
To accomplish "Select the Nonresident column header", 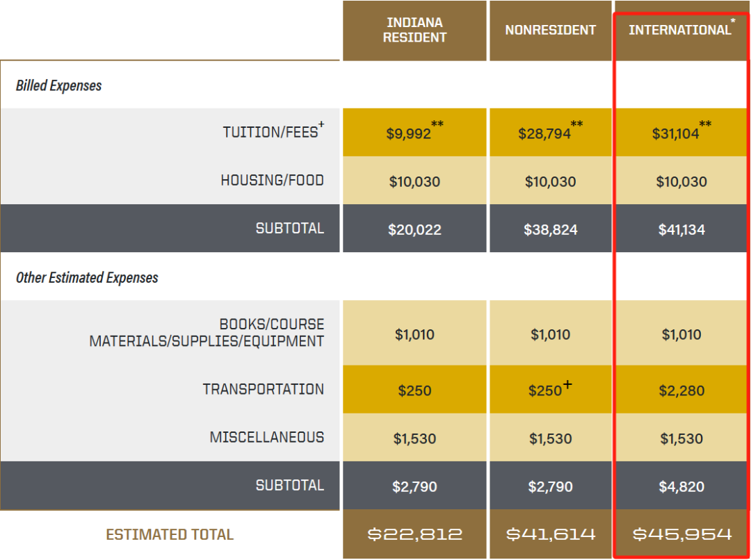I will pos(550,31).
